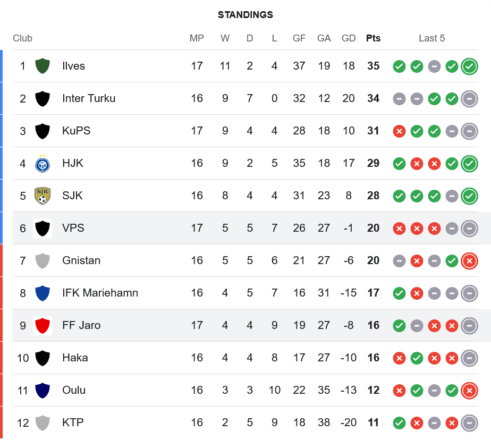491x448 pixels.
Task: Select the VPS standings row name
Action: (x=73, y=228)
